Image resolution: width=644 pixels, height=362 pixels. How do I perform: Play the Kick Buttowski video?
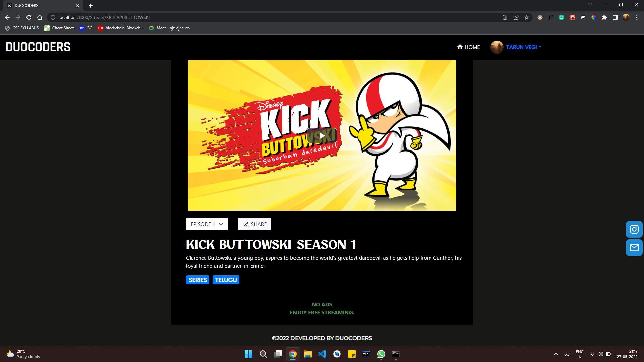(x=322, y=136)
